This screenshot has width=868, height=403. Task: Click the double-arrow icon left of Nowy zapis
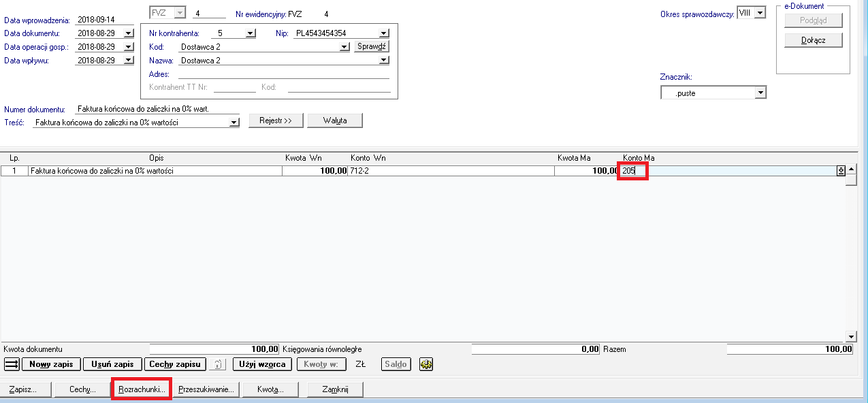(x=12, y=364)
